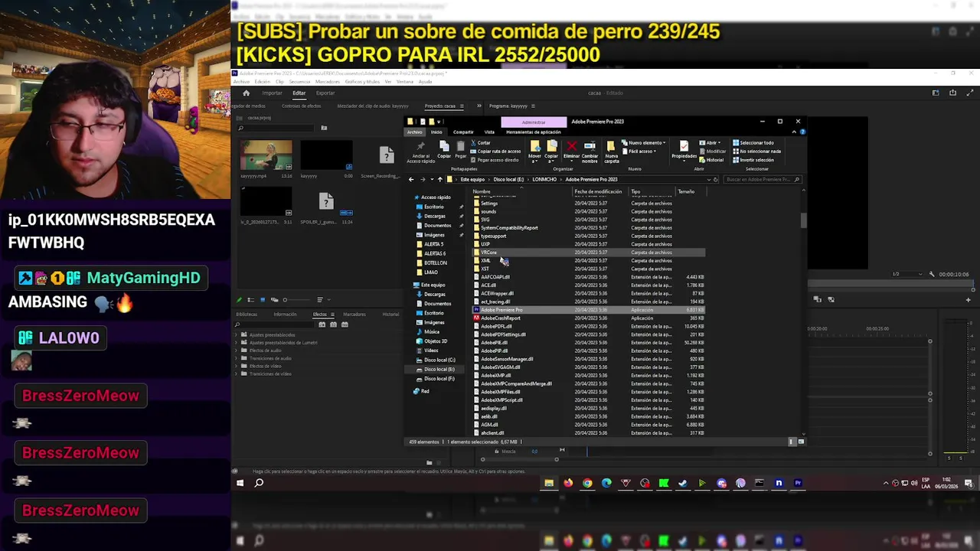980x551 pixels.
Task: Open the Fácil acceso dropdown
Action: point(640,152)
